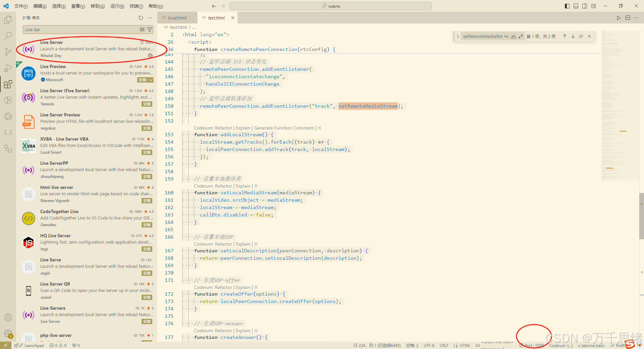644x349 pixels.
Task: Select the Live Server extension by Ritwick Dey
Action: click(x=87, y=49)
